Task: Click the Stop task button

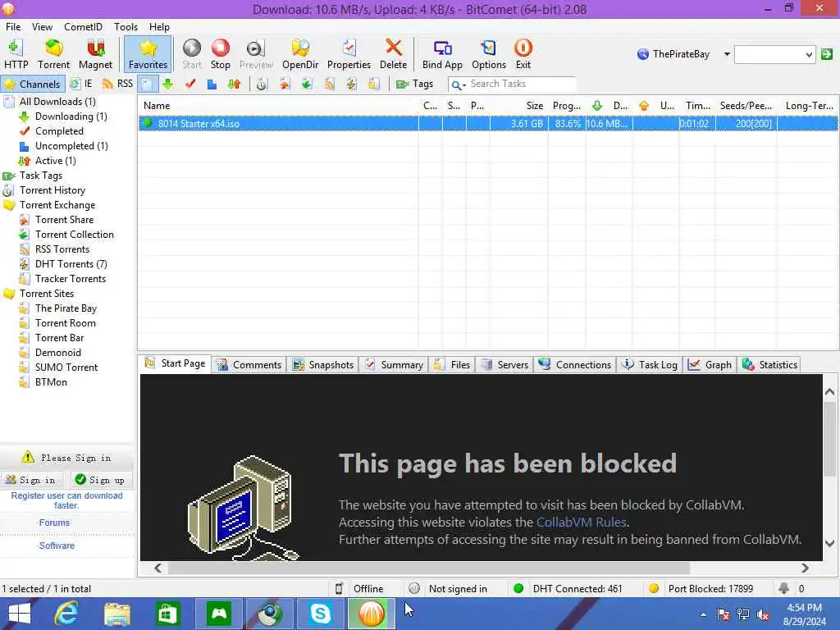Action: [220, 54]
